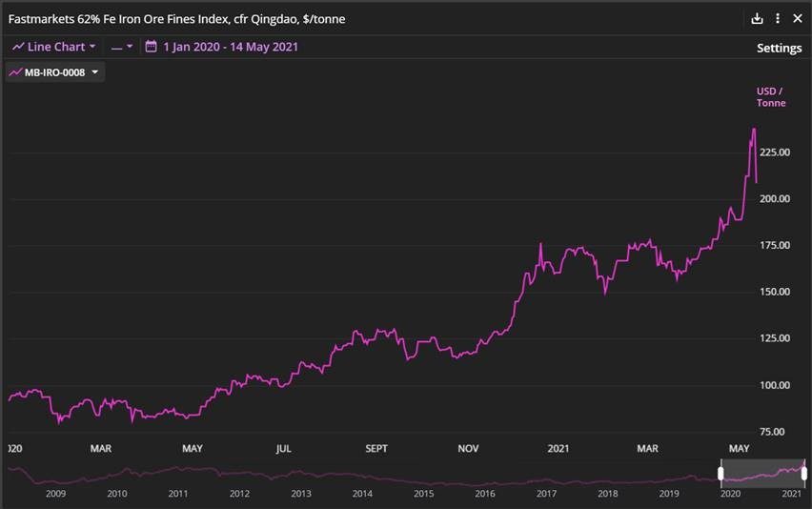812x509 pixels.
Task: Click the line chart type icon
Action: click(18, 47)
